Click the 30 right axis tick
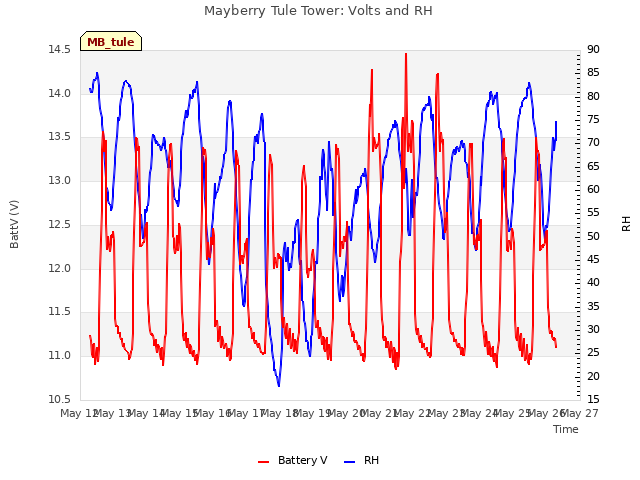Image resolution: width=640 pixels, height=480 pixels. coord(593,329)
